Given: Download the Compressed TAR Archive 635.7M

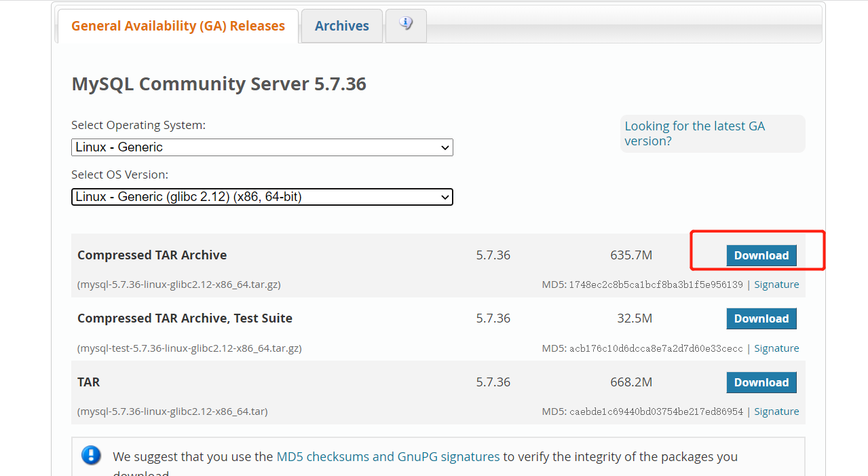Looking at the screenshot, I should 761,255.
